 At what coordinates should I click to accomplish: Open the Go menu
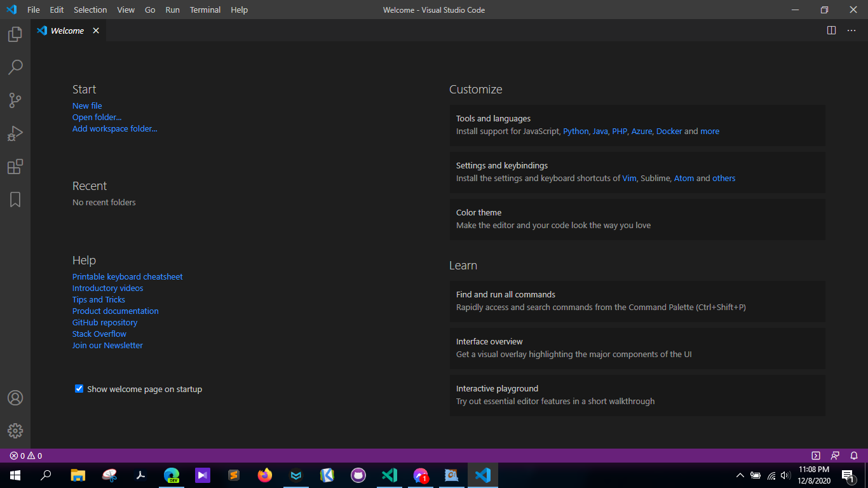(x=150, y=10)
